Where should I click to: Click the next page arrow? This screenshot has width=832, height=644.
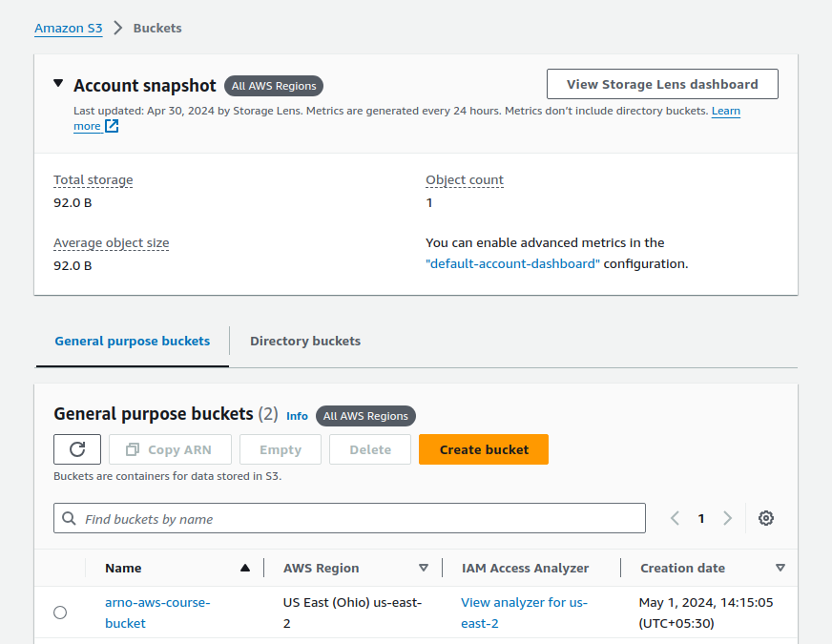(727, 518)
